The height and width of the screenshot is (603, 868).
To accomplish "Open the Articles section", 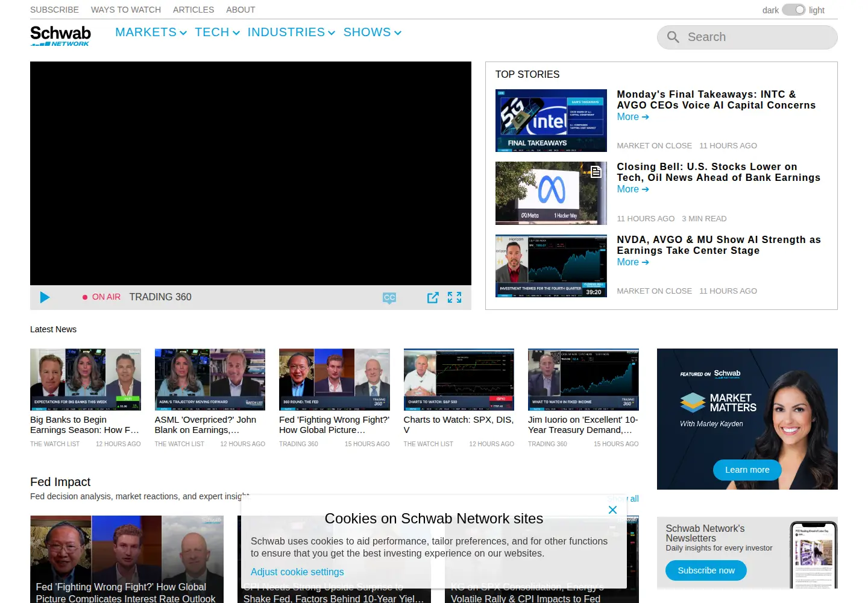I will point(193,10).
